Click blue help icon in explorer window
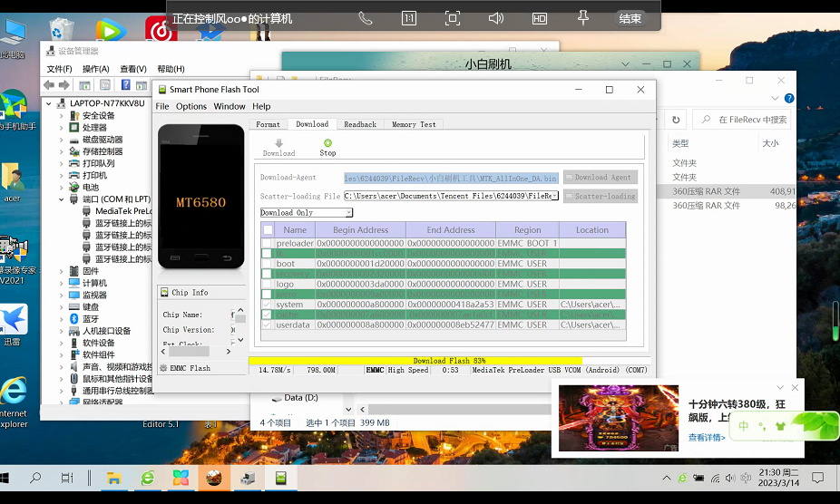Viewport: 840px width, 504px height. coord(789,98)
